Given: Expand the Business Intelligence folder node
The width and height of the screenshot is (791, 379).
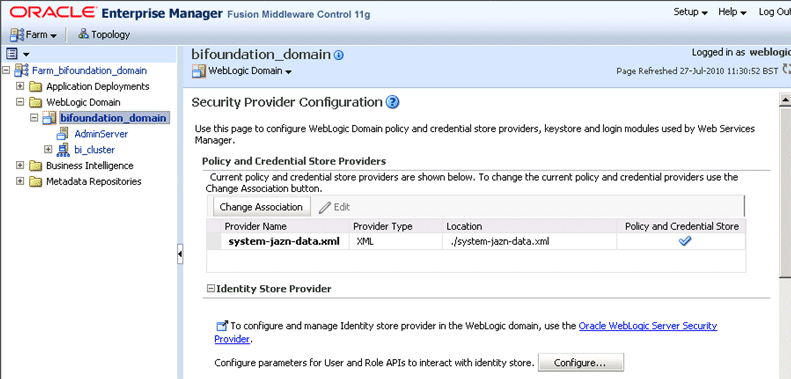Looking at the screenshot, I should [20, 166].
